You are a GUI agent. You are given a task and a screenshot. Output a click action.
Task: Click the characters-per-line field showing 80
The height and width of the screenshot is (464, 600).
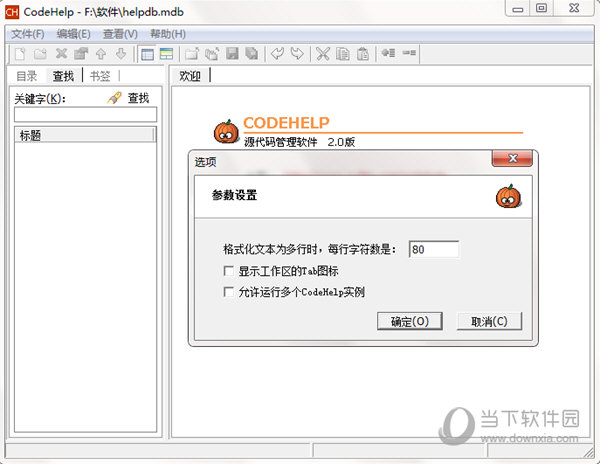434,249
